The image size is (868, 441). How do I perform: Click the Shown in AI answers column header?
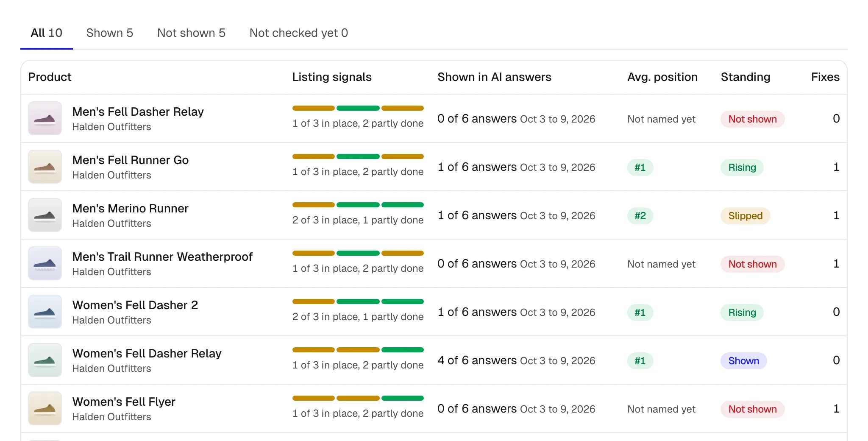click(x=494, y=77)
